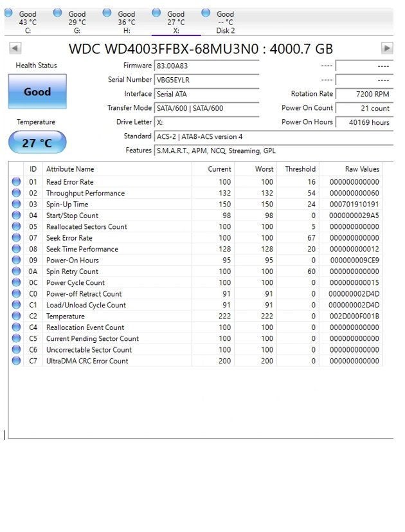Click the status orb for Reallocation Event Count

click(x=16, y=327)
